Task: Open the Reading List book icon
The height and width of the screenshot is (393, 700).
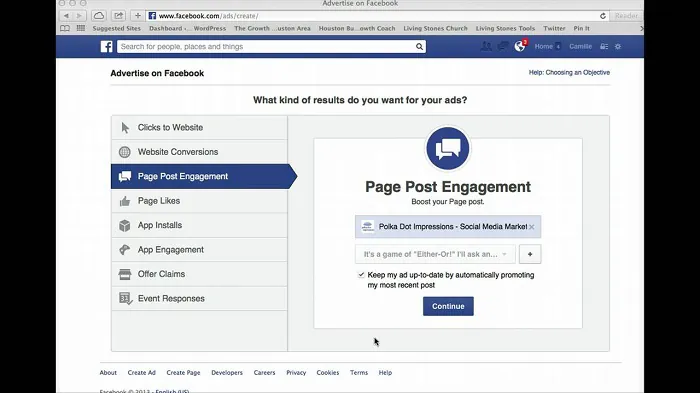Action: (65, 28)
